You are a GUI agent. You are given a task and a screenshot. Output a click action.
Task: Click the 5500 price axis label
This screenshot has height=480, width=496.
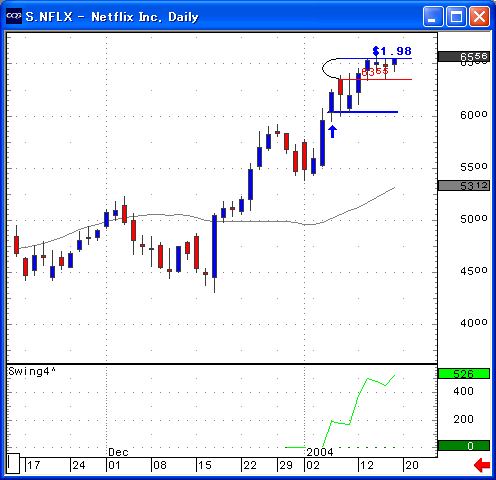tap(474, 167)
